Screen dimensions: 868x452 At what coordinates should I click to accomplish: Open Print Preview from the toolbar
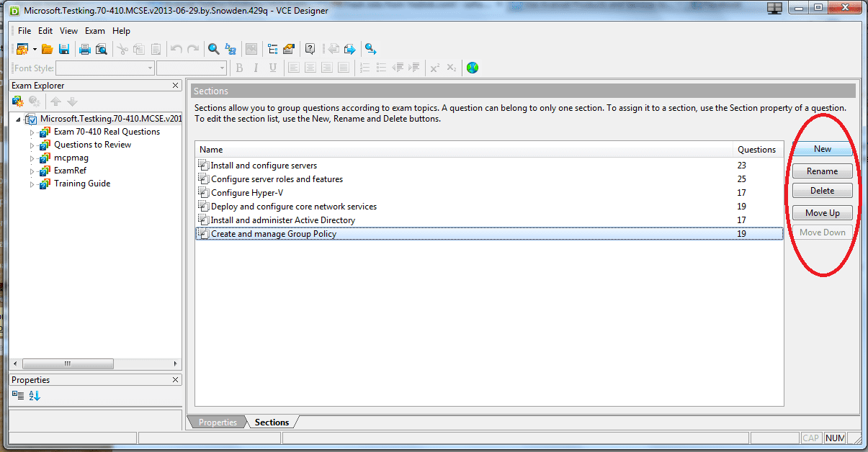click(x=102, y=49)
